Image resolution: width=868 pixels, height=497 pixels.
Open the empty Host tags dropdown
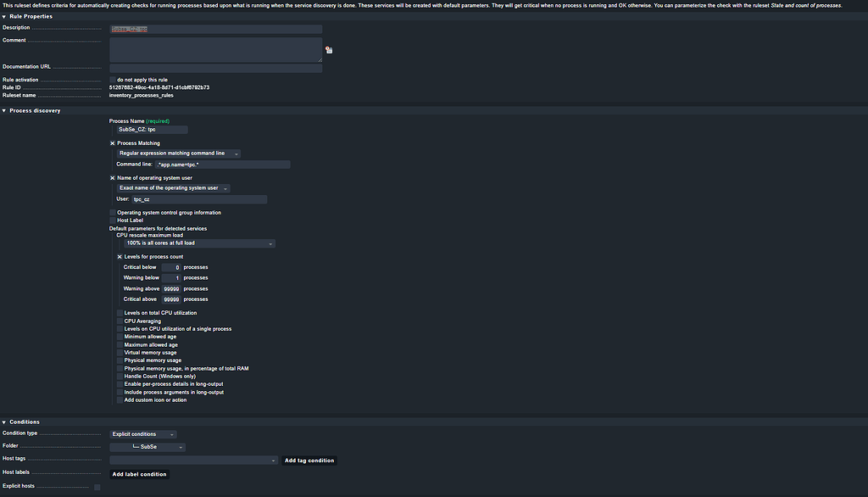[x=193, y=459]
